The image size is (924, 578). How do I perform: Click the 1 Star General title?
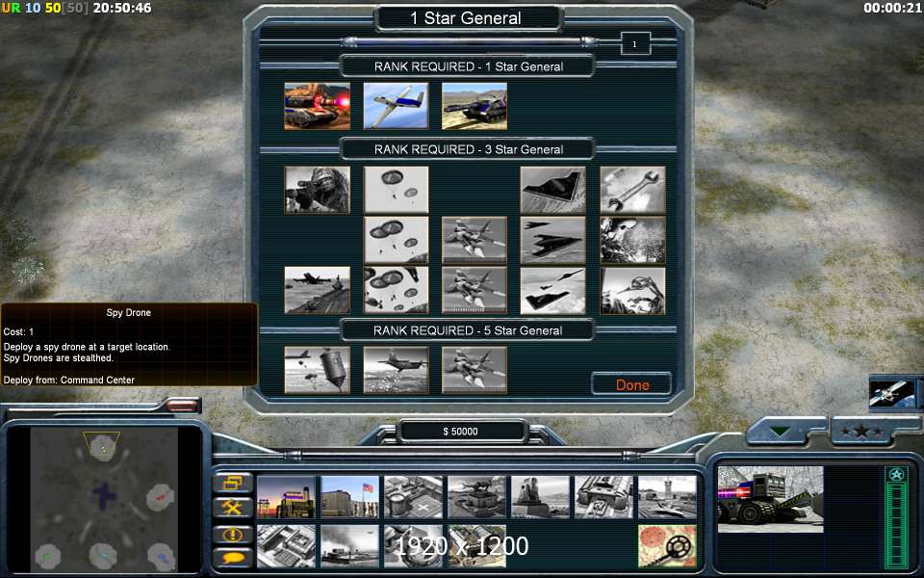coord(466,18)
